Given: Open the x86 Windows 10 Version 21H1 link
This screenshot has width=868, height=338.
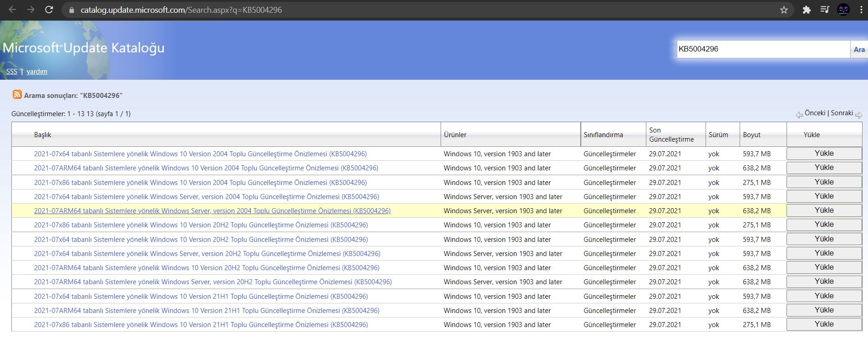Looking at the screenshot, I should click(201, 325).
